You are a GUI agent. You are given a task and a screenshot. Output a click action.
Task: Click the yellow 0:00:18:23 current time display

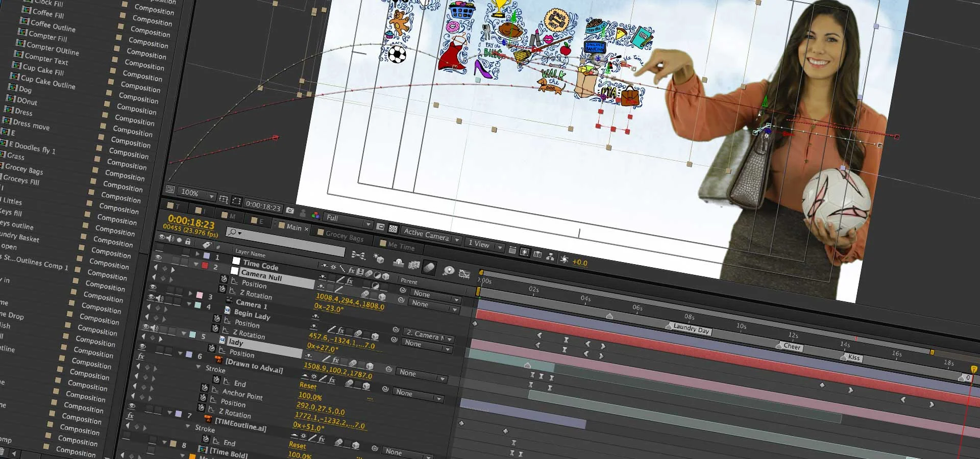point(191,223)
